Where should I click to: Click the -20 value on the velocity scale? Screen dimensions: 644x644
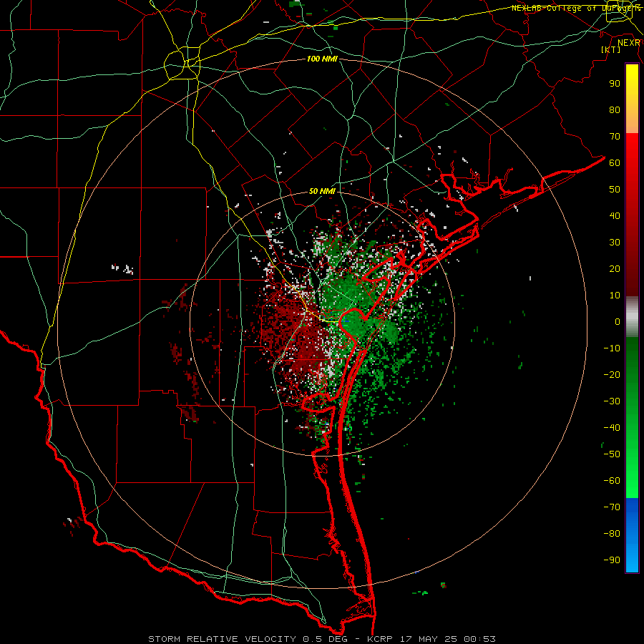tap(612, 374)
